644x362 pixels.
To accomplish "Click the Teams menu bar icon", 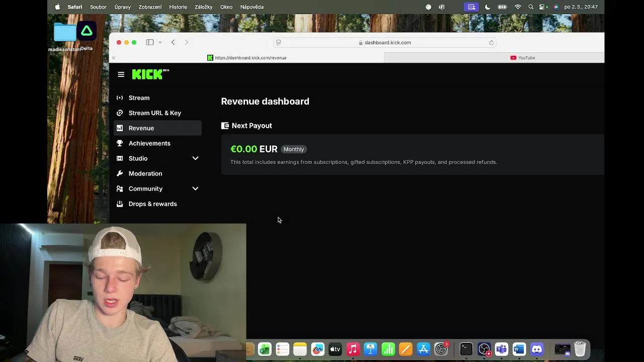I will tap(442, 7).
